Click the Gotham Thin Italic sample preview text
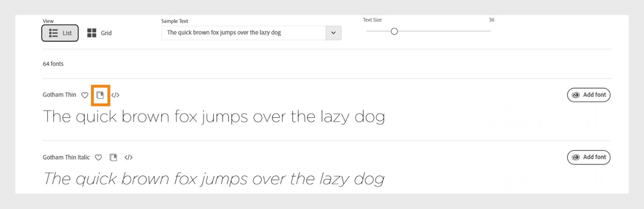This screenshot has width=644, height=209. click(x=214, y=179)
